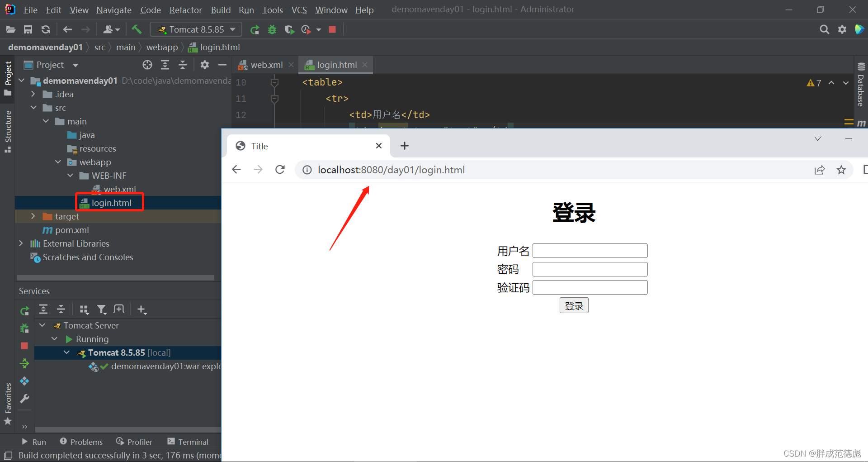This screenshot has height=462, width=868.
Task: Select the Run with Coverage icon
Action: [x=289, y=29]
